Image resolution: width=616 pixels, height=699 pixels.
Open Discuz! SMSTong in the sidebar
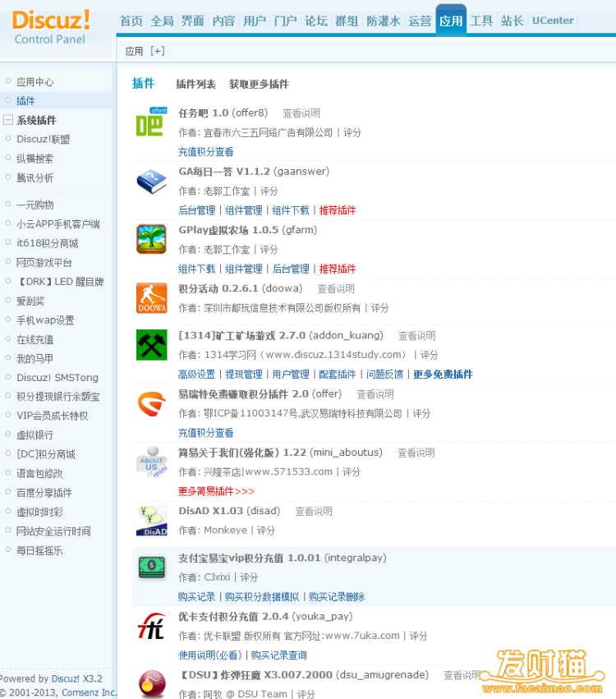57,378
